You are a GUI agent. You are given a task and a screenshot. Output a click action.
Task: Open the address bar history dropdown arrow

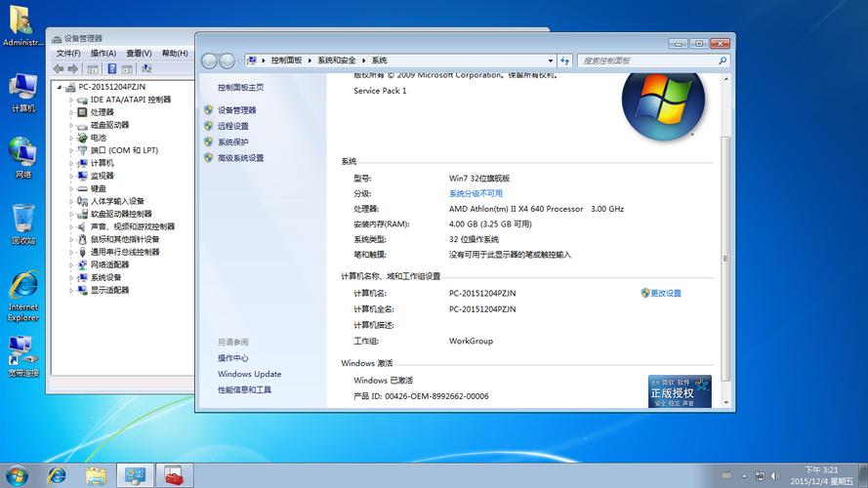pos(551,61)
